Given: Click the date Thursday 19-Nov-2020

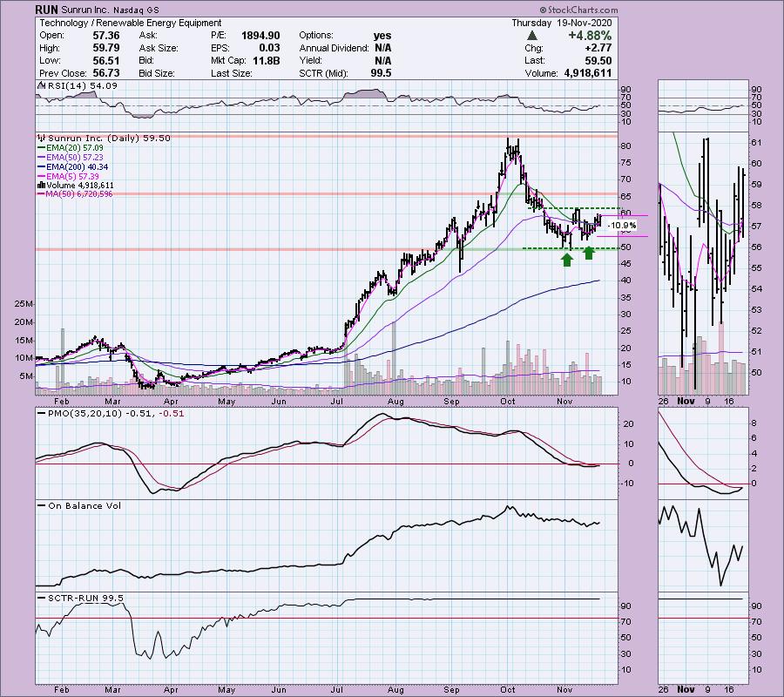Looking at the screenshot, I should 562,23.
